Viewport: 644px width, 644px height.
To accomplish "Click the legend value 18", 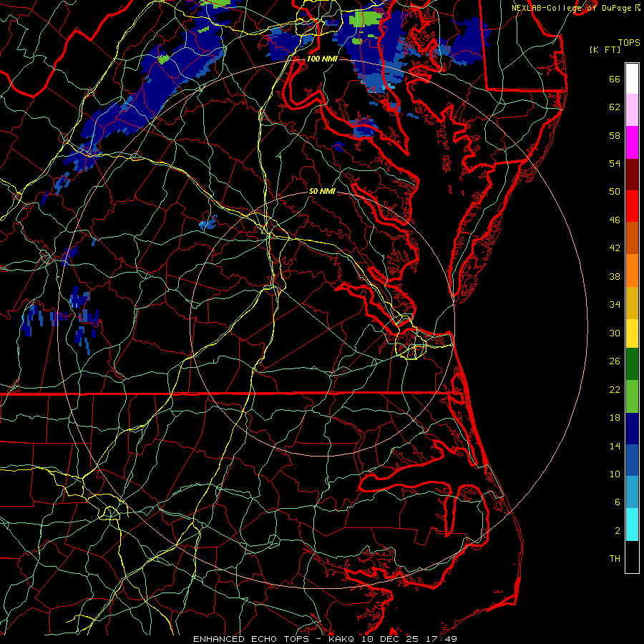I will (x=615, y=418).
